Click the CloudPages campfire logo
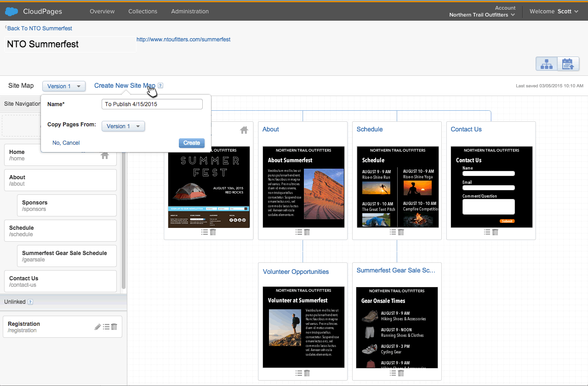The height and width of the screenshot is (386, 588). pyautogui.click(x=11, y=11)
